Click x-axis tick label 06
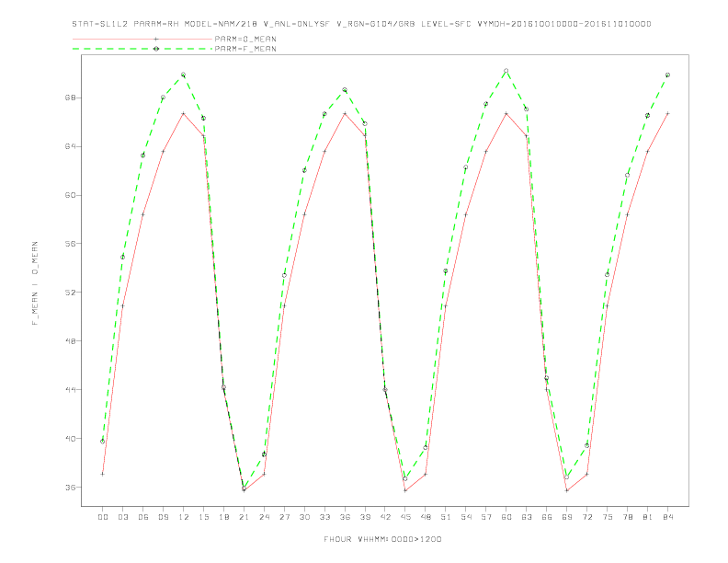This screenshot has width=728, height=563. 143,517
